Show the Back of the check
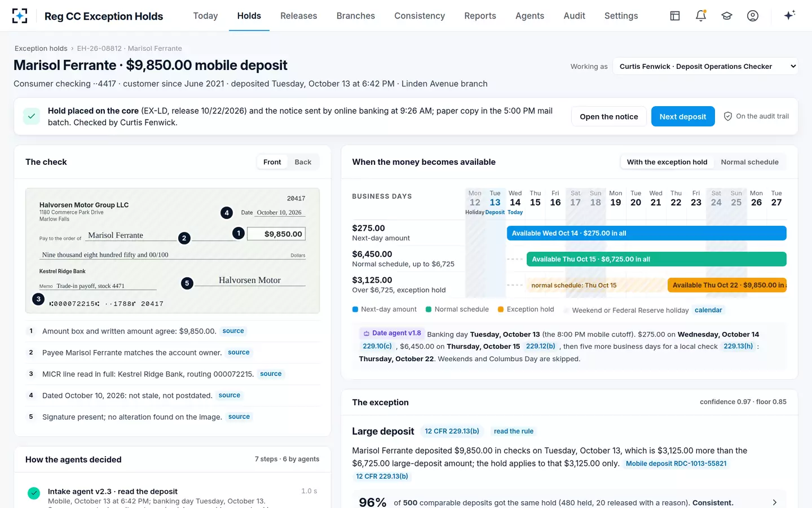Image resolution: width=812 pixels, height=508 pixels. click(303, 162)
